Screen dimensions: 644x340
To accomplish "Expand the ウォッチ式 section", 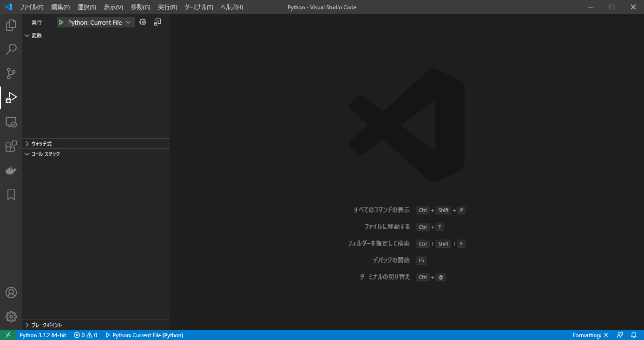I will [96, 144].
